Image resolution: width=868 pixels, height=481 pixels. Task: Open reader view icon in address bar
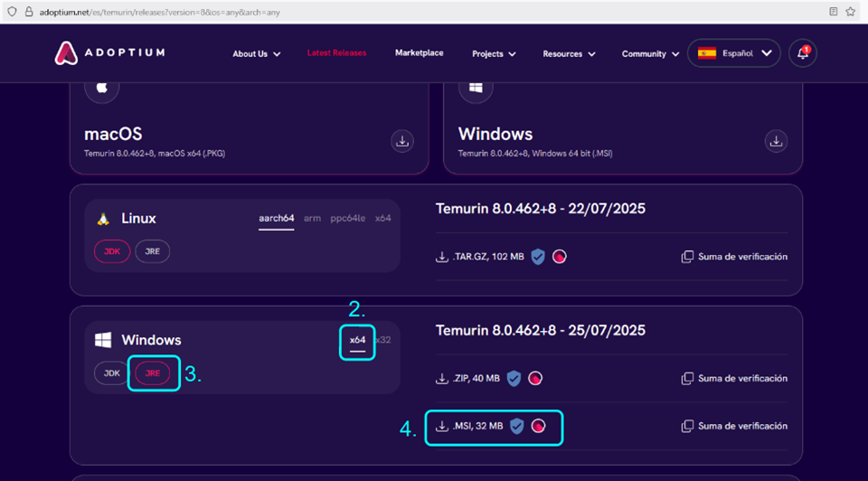tap(833, 12)
